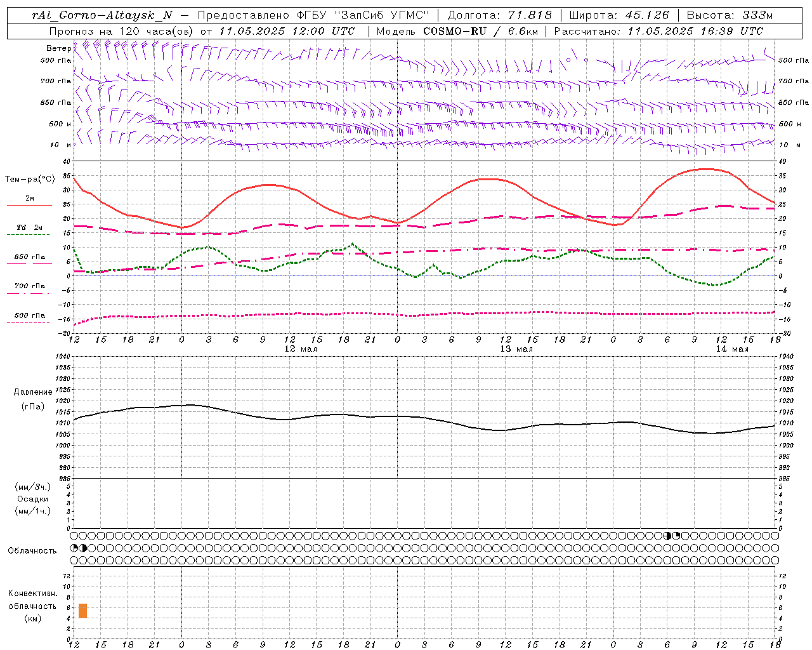Click the Осадки precipitation label

(33, 499)
